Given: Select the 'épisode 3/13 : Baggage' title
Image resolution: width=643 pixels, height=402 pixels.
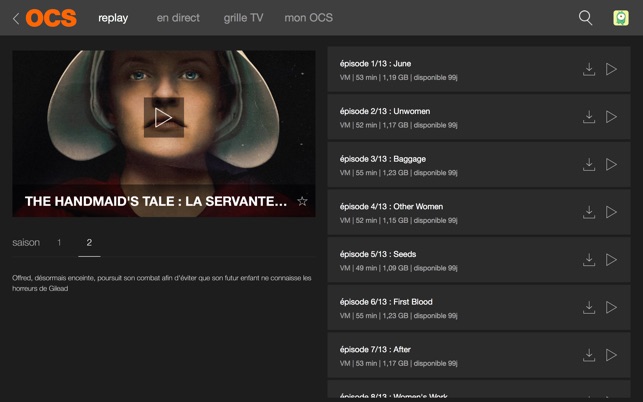Looking at the screenshot, I should point(383,159).
